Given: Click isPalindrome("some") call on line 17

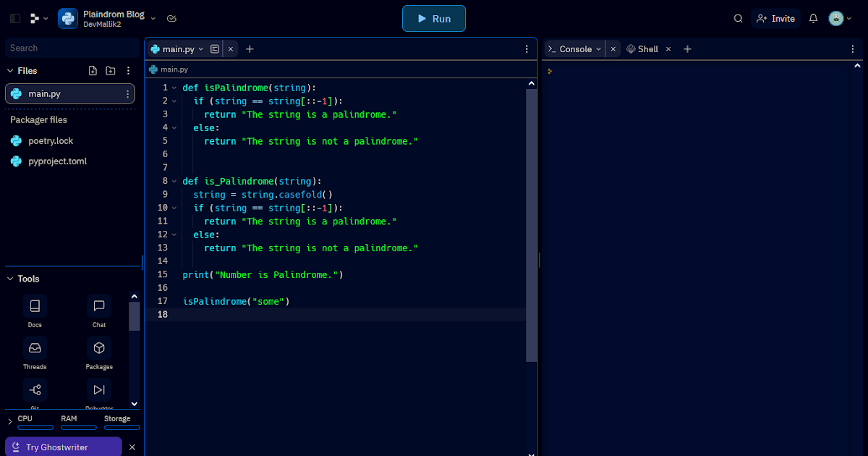Looking at the screenshot, I should pyautogui.click(x=236, y=301).
